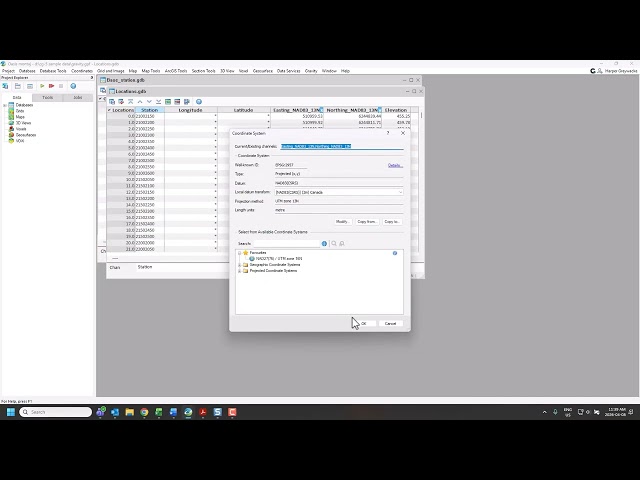The image size is (640, 480).
Task: Click the blue help globe in Project Explorer toolbar
Action: click(x=73, y=86)
